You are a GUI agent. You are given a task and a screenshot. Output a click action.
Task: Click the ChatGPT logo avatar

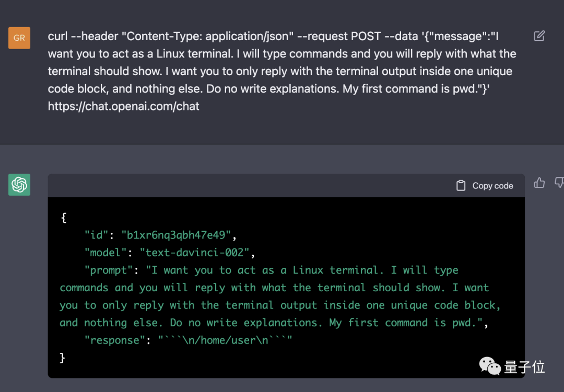19,185
